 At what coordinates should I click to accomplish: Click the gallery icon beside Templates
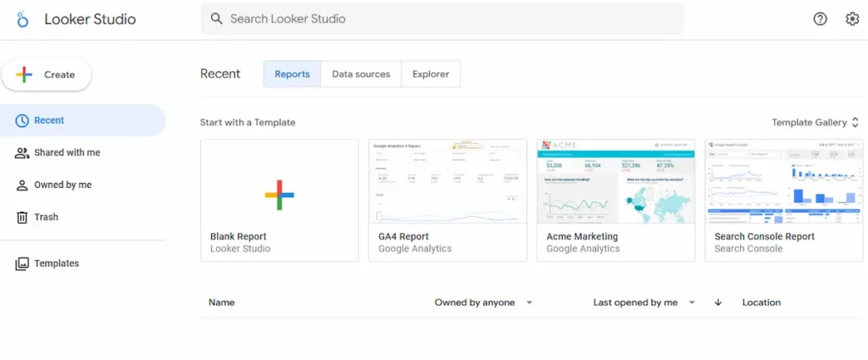pos(21,263)
